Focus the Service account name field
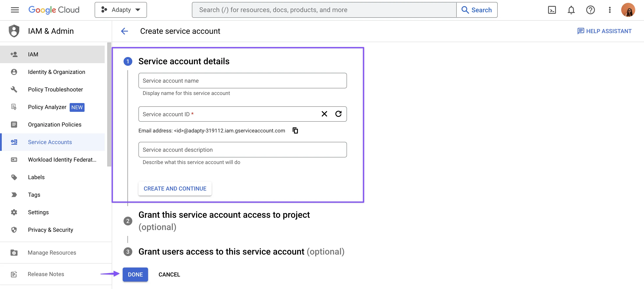Viewport: 644px width, 289px height. coord(242,80)
